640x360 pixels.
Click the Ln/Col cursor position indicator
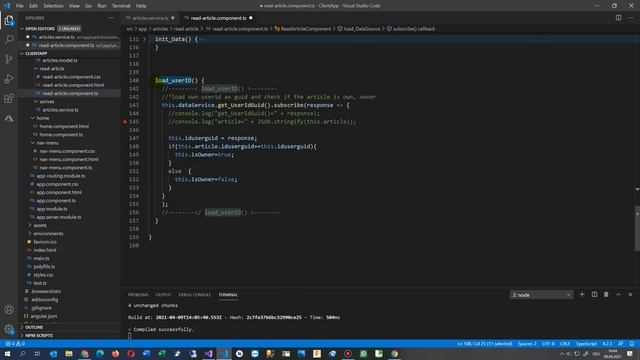(485, 344)
